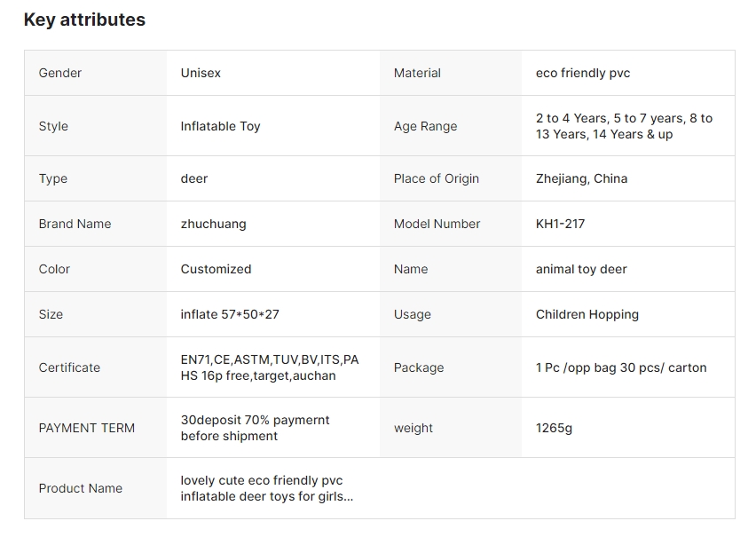The image size is (756, 537).
Task: Select the Children Hopping usage value
Action: (x=587, y=314)
